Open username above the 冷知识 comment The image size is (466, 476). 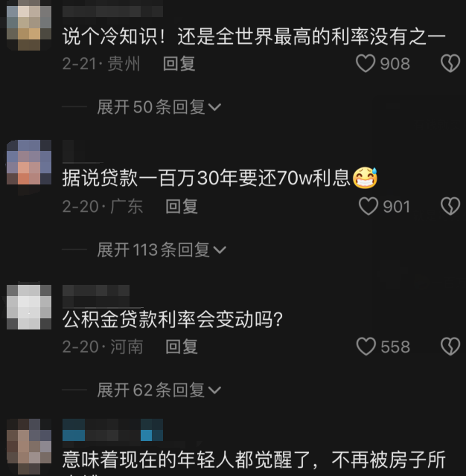pos(112,11)
